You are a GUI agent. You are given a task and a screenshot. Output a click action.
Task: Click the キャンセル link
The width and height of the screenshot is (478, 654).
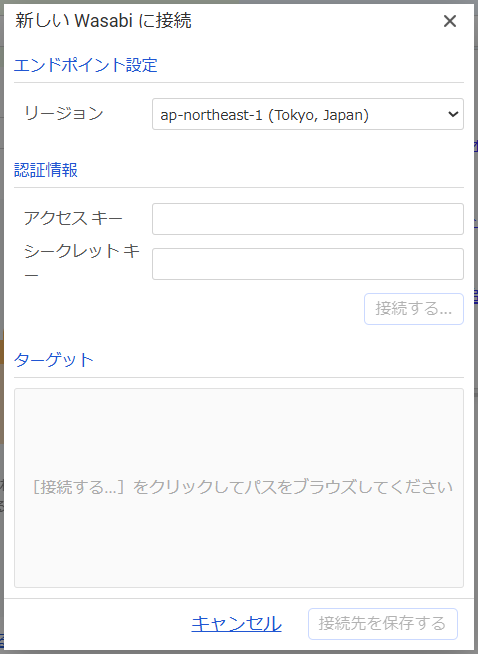(236, 624)
